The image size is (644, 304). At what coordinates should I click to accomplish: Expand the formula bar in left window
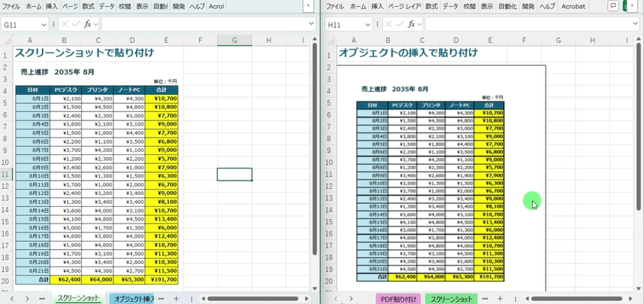point(311,24)
